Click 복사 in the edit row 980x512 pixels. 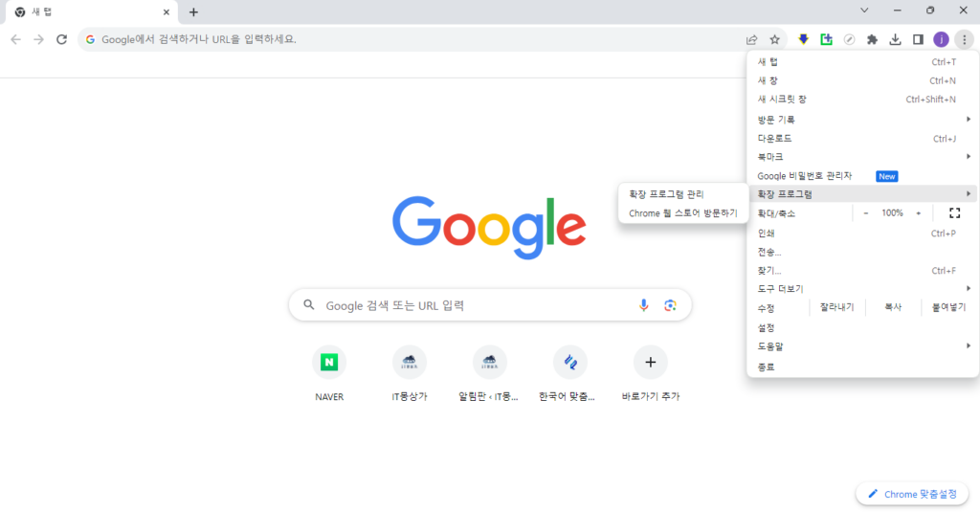pos(893,307)
